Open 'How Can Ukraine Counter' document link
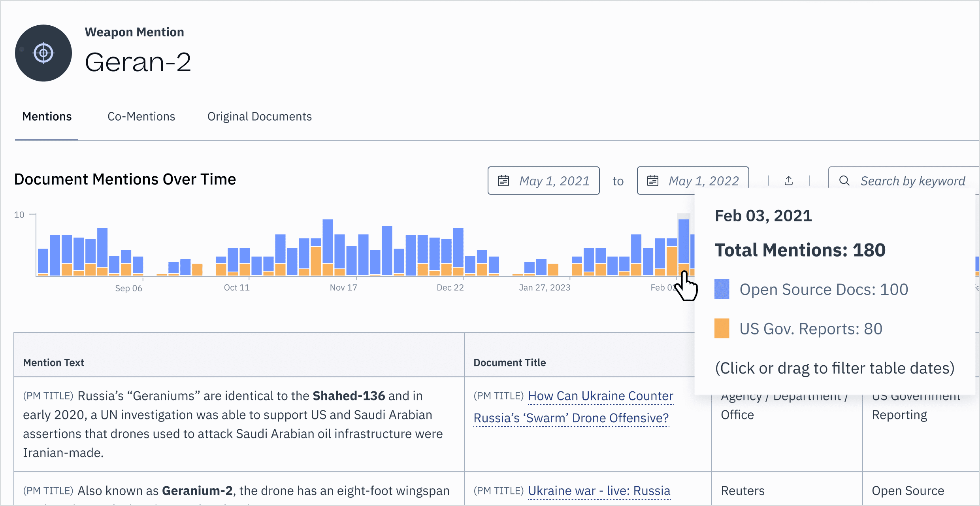The image size is (980, 506). coord(600,396)
